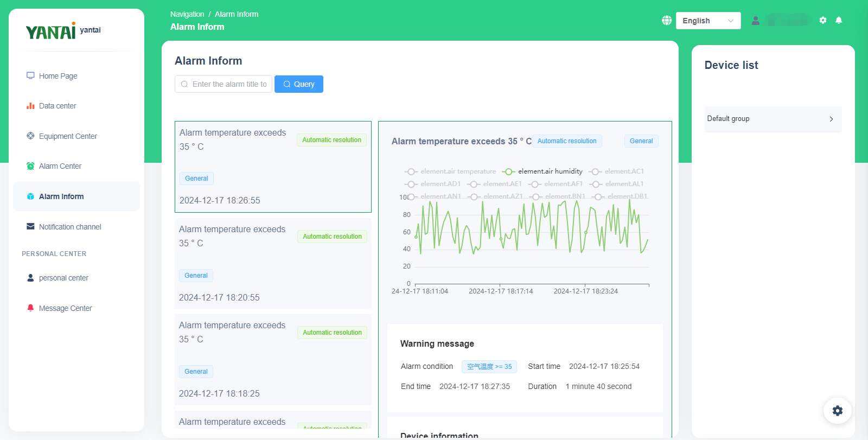Select alarm card dated 2024-12-17 18:20:55

[273, 263]
